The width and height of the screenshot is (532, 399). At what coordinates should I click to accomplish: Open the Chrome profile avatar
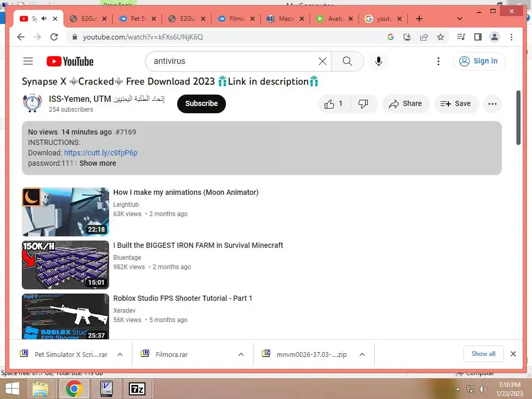[495, 37]
